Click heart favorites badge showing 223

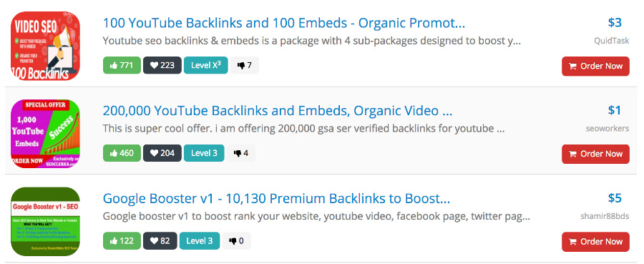162,65
